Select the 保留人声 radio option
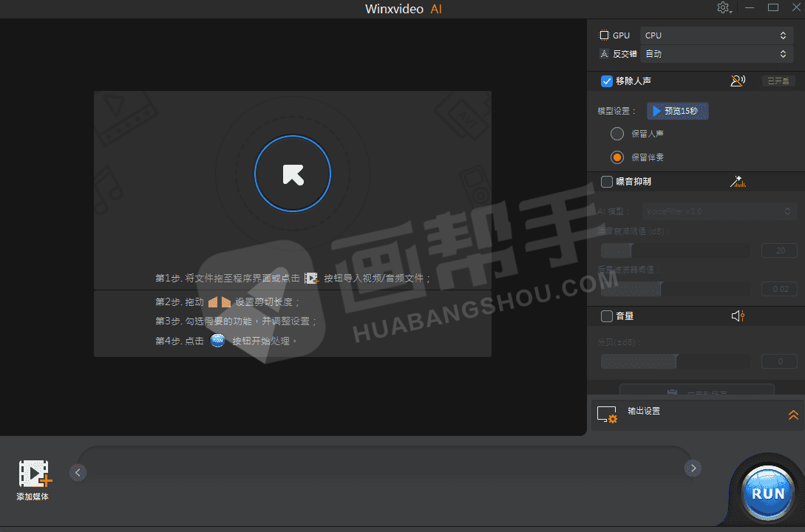805x532 pixels. pyautogui.click(x=617, y=134)
